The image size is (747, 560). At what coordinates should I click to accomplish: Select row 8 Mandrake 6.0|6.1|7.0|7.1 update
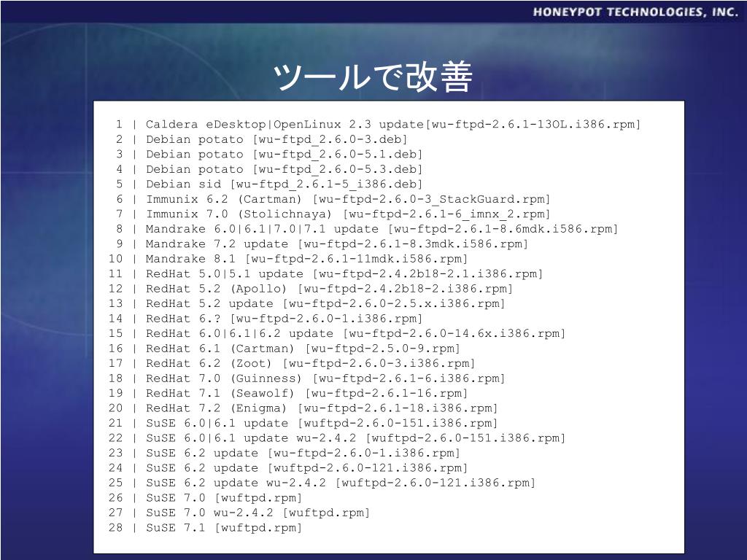tap(366, 229)
